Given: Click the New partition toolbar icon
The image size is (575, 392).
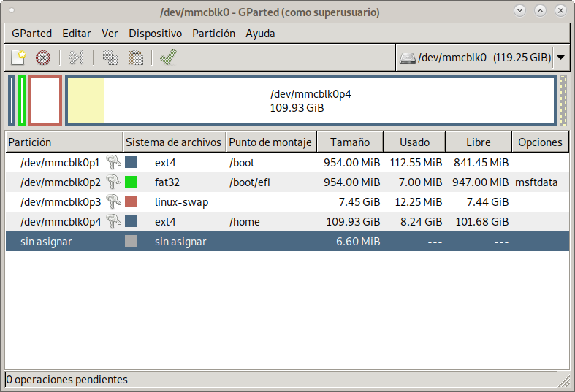Looking at the screenshot, I should click(18, 58).
